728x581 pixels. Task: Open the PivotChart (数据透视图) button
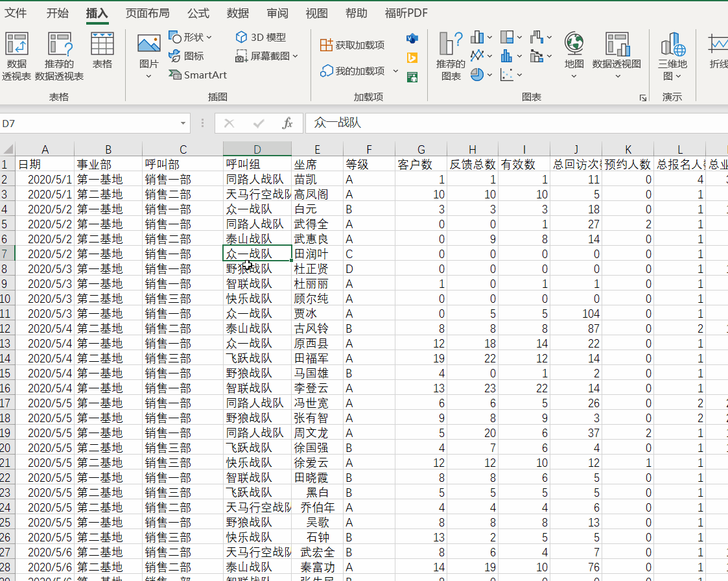tap(616, 55)
